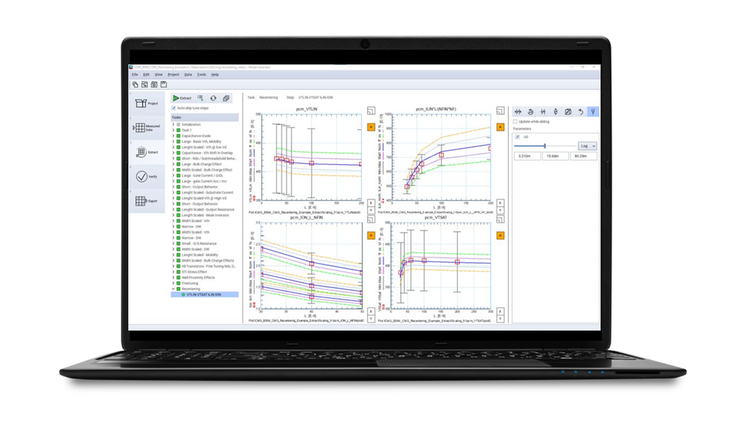Viewport: 750px width, 422px height.
Task: Click orange autoscale button of pcm_VTLIN plot
Action: point(371,127)
